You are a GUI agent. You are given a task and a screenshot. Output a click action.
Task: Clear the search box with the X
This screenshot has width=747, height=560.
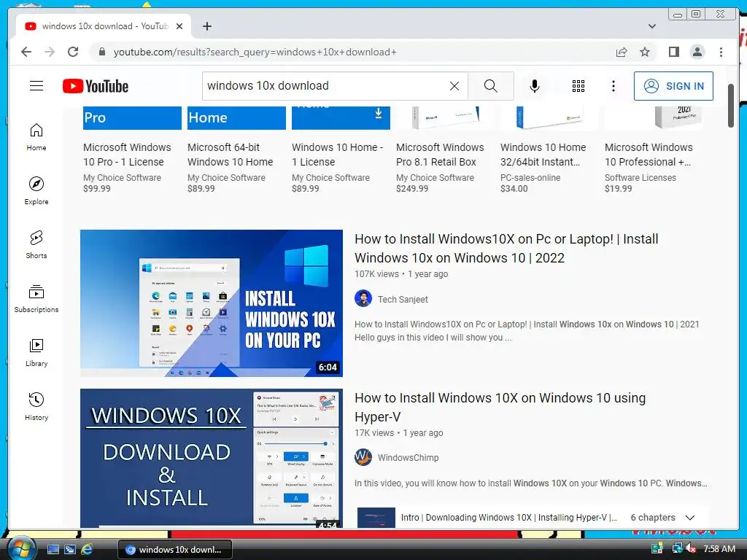click(454, 86)
